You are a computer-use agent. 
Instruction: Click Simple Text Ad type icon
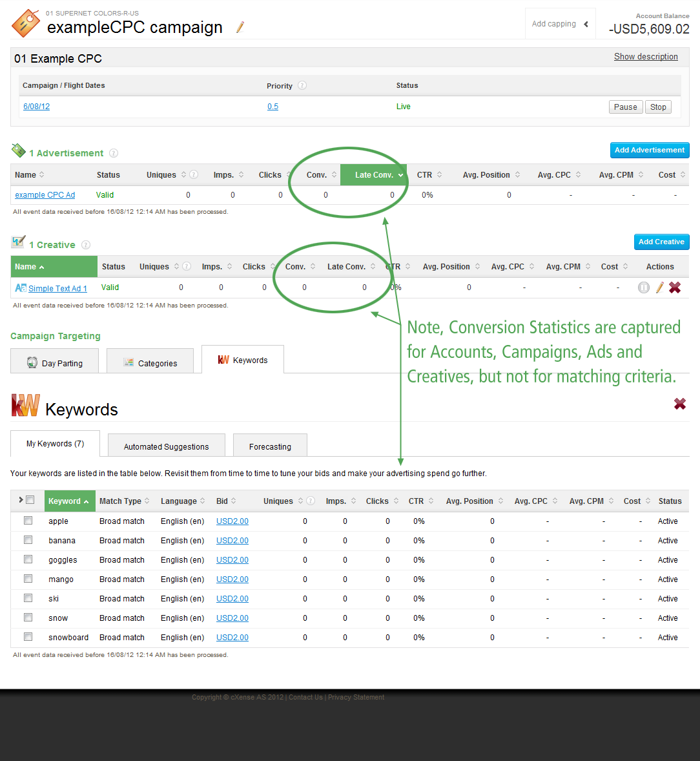21,288
